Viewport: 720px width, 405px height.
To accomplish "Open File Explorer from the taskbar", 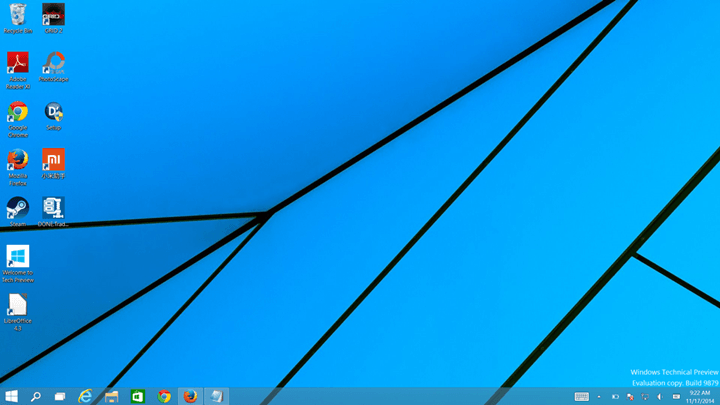I will (112, 396).
